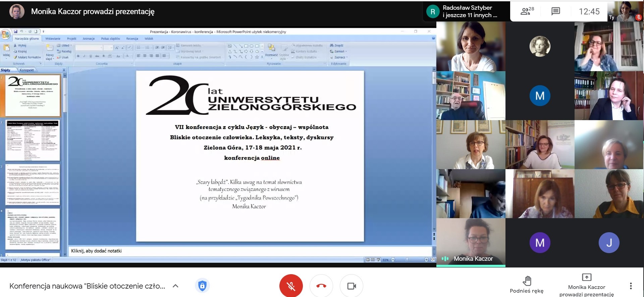Open the Pokaz slajdów ribbon tab
The height and width of the screenshot is (297, 644).
(x=111, y=39)
